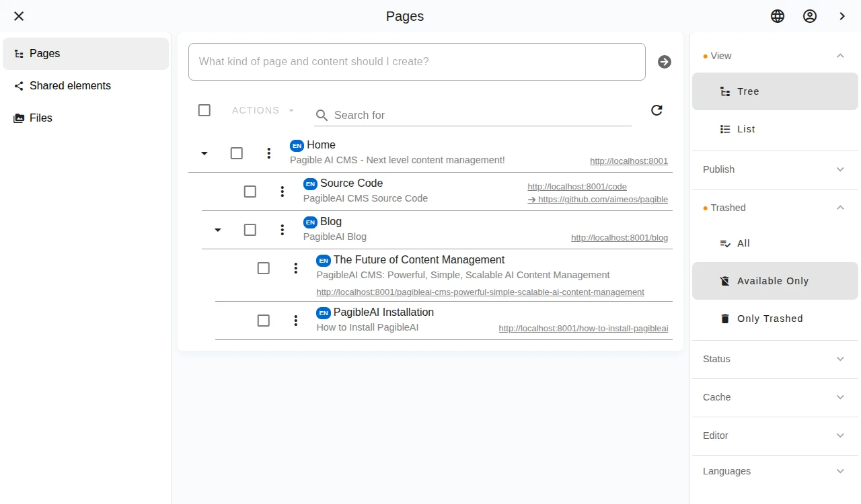The height and width of the screenshot is (504, 861).
Task: Collapse right sidebar with chevron icon
Action: (x=842, y=16)
